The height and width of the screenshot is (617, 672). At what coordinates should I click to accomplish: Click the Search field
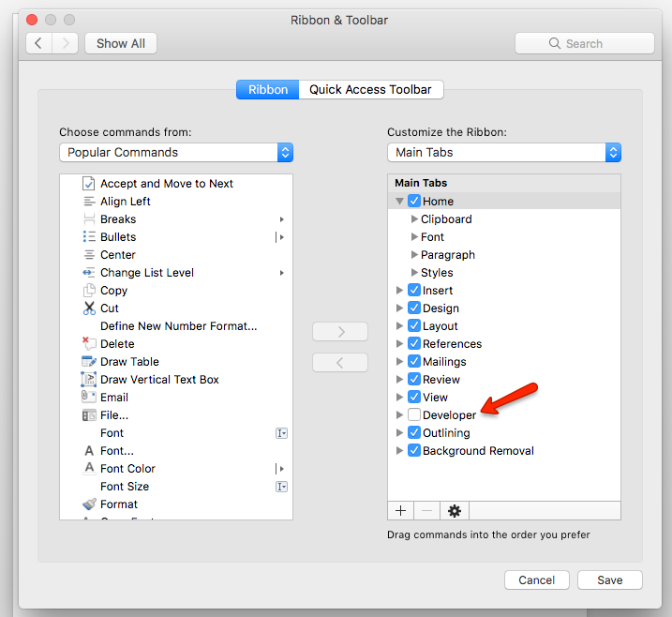(x=584, y=43)
